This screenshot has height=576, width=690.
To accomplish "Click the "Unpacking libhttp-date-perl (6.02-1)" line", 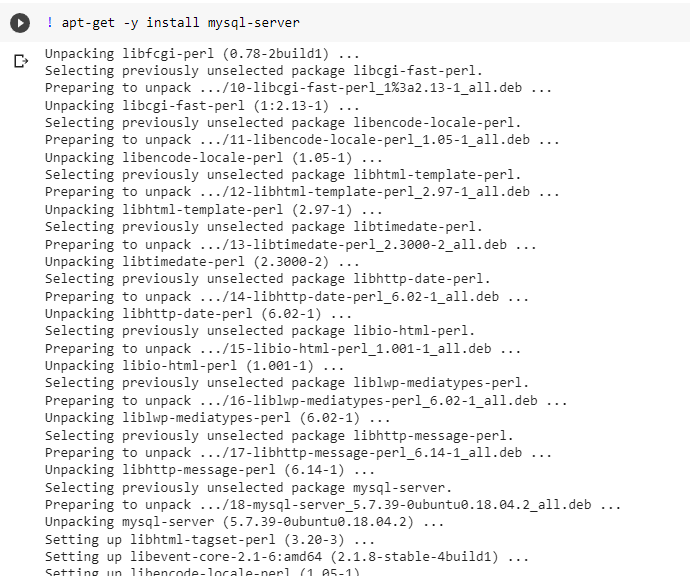I will point(198,314).
